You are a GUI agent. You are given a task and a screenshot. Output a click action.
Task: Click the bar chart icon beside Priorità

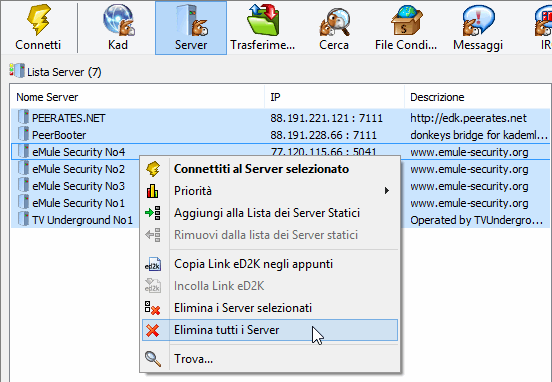coord(153,191)
